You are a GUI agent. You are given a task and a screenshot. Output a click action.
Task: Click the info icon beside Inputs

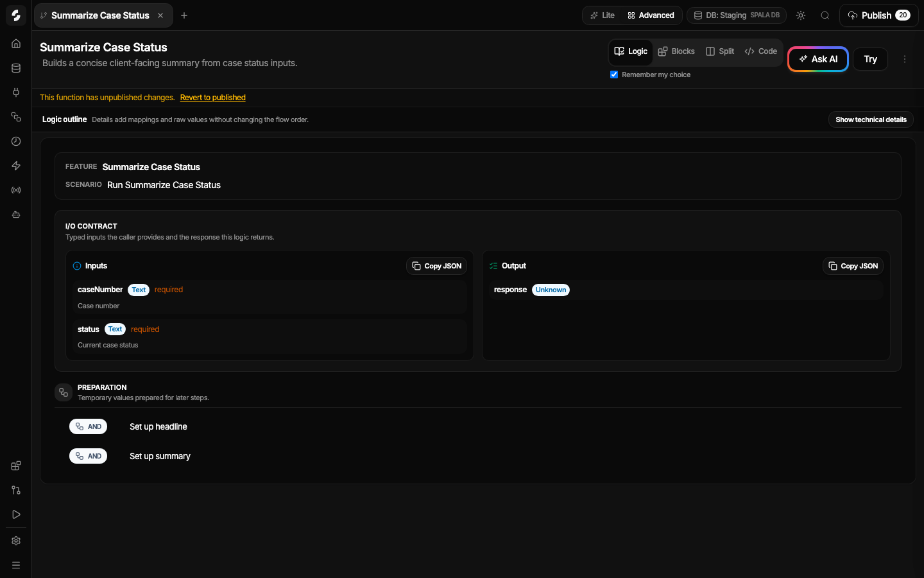point(77,266)
